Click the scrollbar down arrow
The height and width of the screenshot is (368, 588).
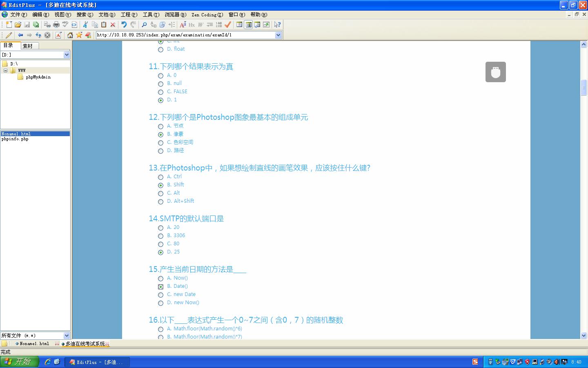584,335
